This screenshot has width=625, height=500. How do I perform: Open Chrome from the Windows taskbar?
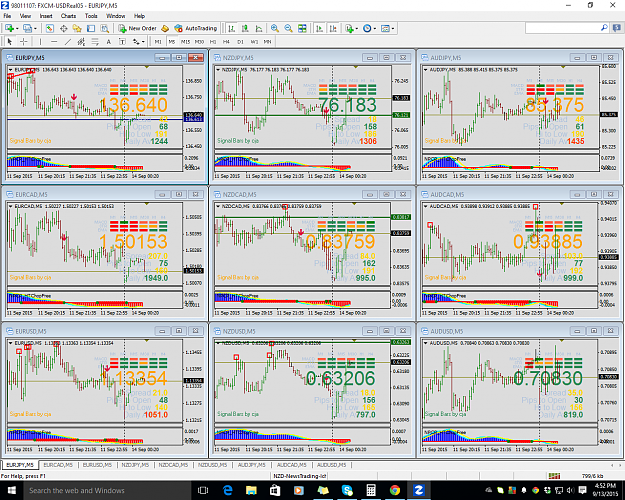[x=395, y=490]
